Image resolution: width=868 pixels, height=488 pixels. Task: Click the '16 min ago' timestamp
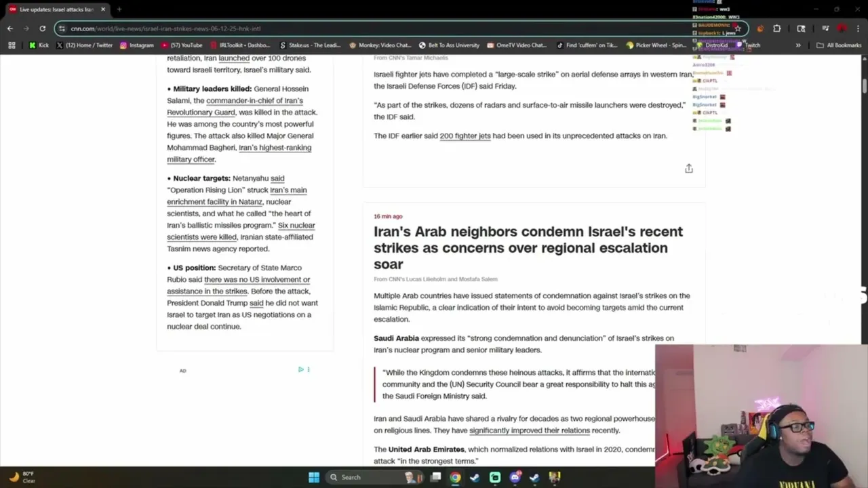tap(388, 216)
